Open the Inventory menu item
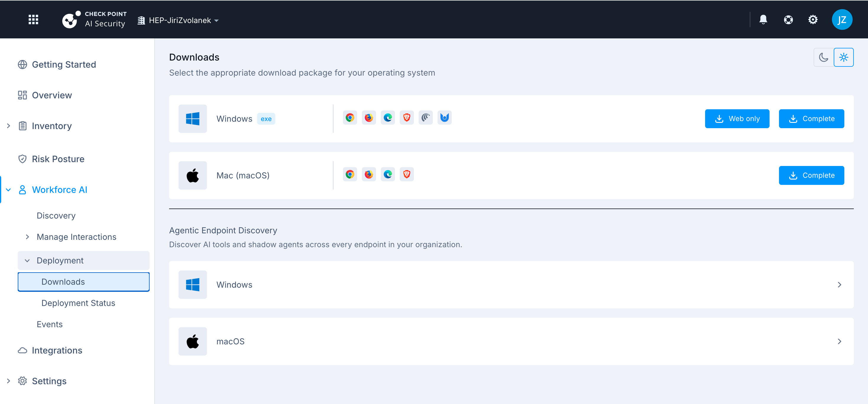 coord(52,126)
